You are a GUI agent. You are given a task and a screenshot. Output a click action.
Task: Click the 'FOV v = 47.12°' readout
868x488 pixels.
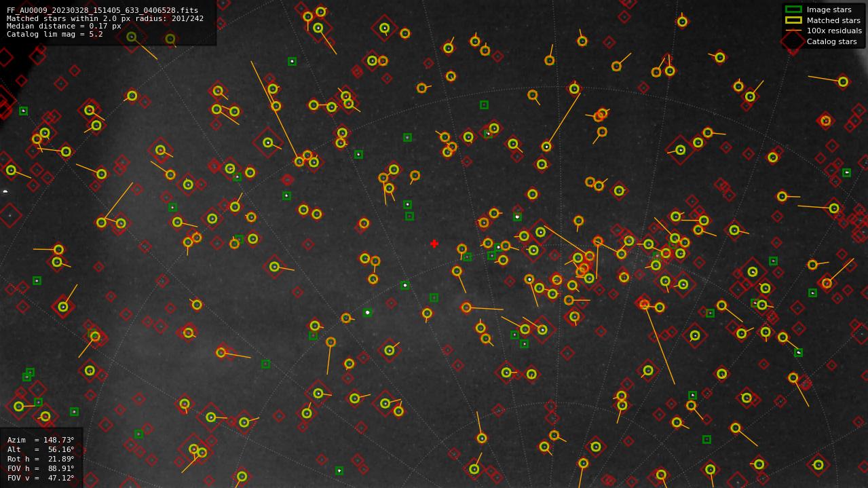point(41,478)
